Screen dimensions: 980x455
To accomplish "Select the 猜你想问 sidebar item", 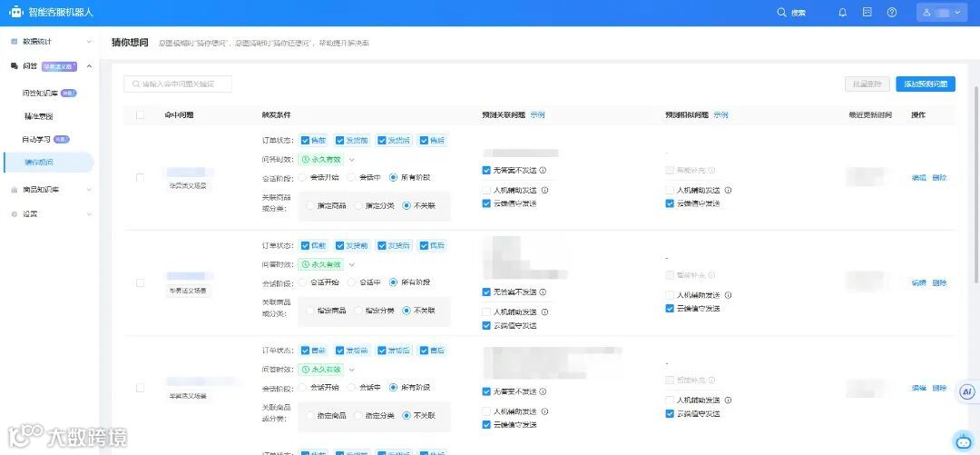I will [49, 163].
